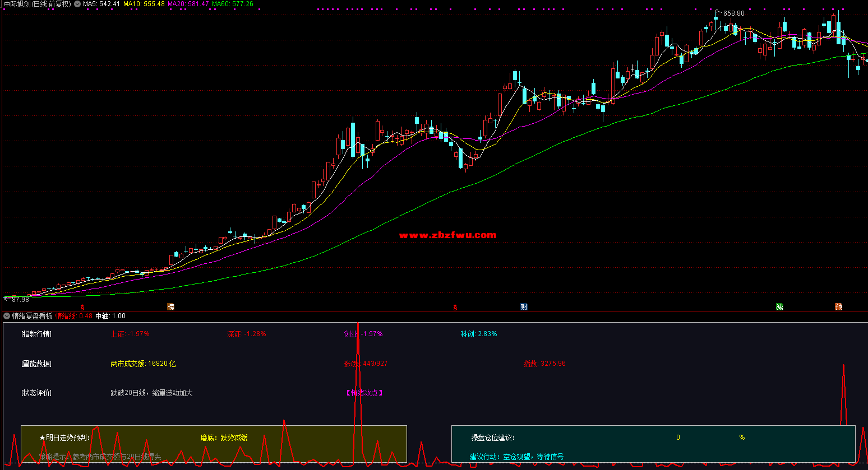Click the 中际旭创(日线,前复权) chart title

coord(36,4)
